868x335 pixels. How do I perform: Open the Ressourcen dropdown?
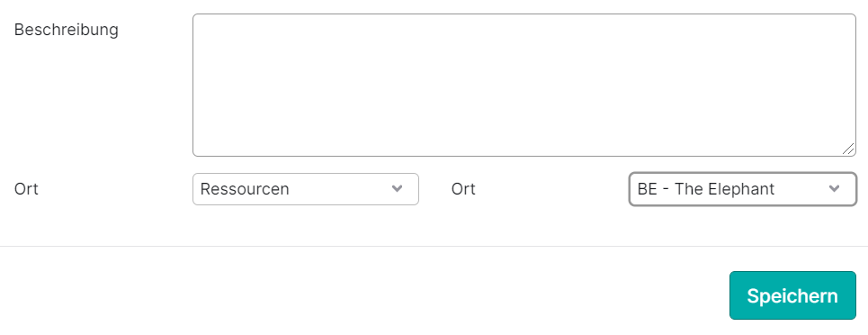click(x=306, y=189)
